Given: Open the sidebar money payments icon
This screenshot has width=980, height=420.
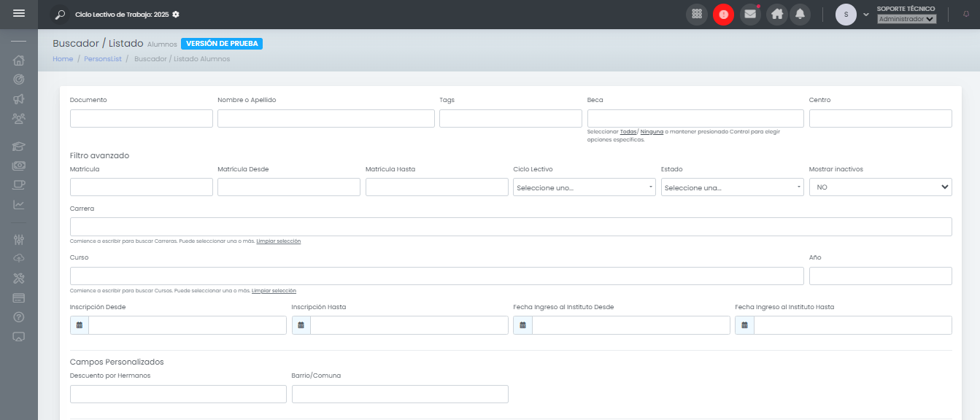Looking at the screenshot, I should click(x=19, y=166).
